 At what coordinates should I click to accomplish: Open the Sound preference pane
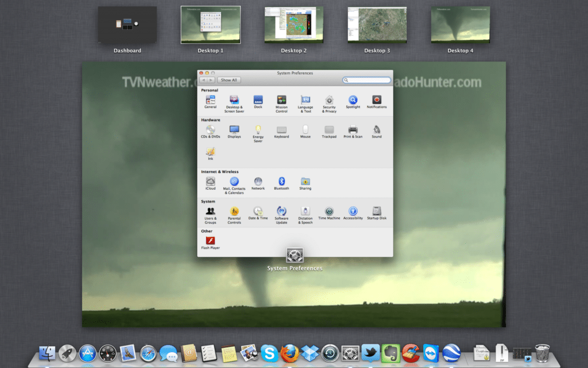[x=376, y=130]
